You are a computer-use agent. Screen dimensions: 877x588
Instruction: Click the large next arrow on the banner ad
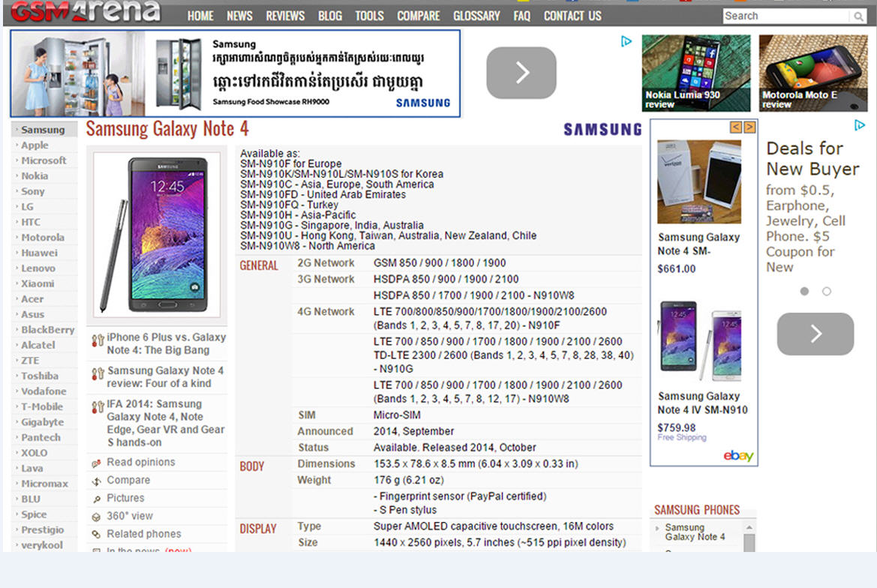pyautogui.click(x=521, y=73)
